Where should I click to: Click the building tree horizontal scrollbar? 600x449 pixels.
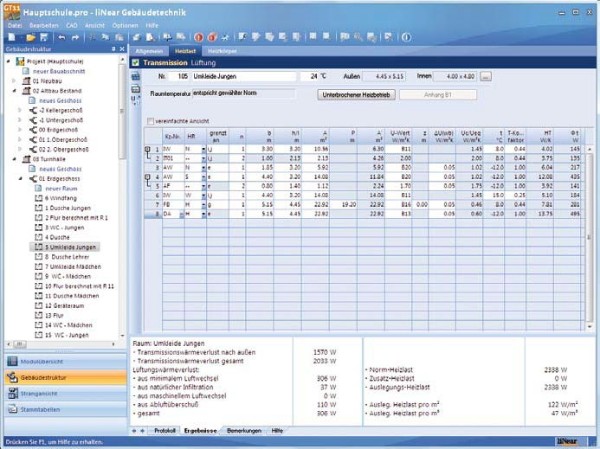coord(19,344)
